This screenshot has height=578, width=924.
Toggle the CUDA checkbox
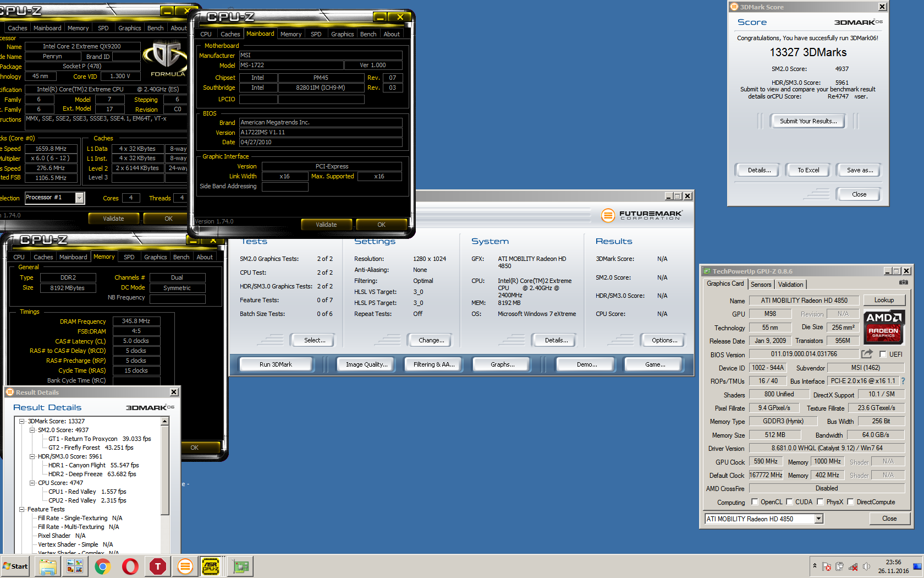pyautogui.click(x=789, y=501)
